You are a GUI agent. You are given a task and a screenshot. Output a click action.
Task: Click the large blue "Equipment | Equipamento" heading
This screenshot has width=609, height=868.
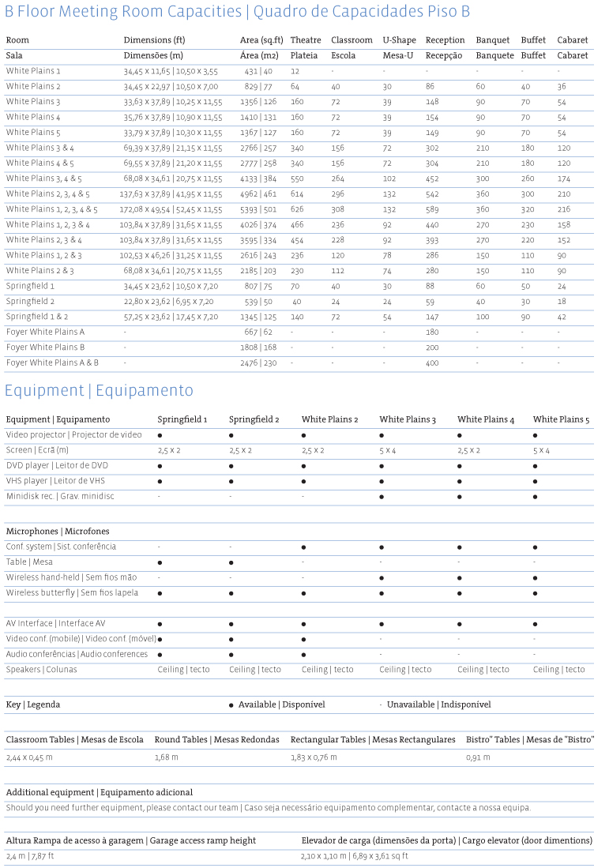point(99,390)
